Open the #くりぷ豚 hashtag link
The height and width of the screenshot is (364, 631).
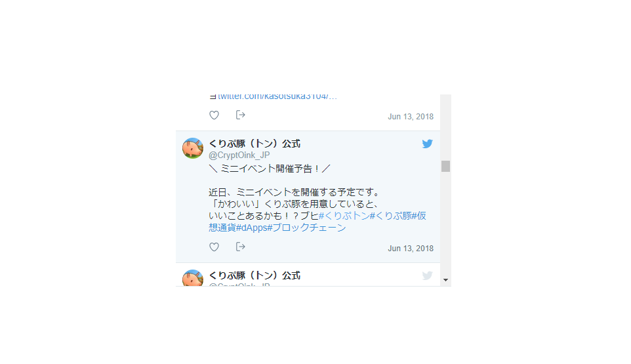(391, 216)
